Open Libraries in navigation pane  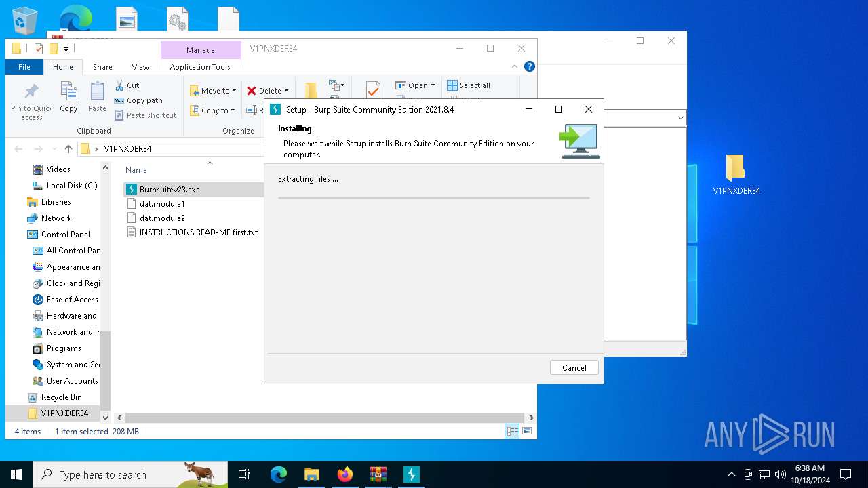[56, 202]
